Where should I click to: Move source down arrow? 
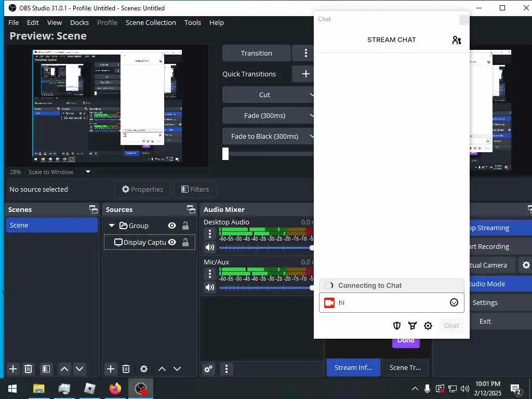[x=177, y=369]
